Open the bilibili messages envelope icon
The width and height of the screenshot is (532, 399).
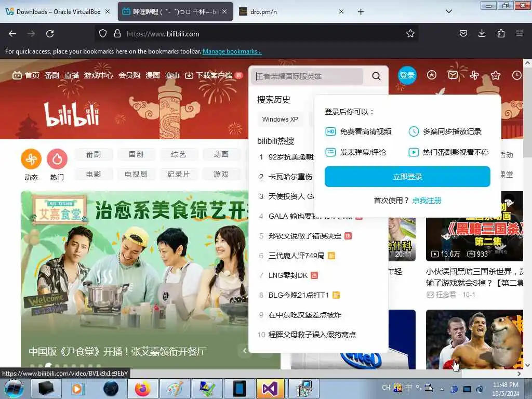coord(453,75)
